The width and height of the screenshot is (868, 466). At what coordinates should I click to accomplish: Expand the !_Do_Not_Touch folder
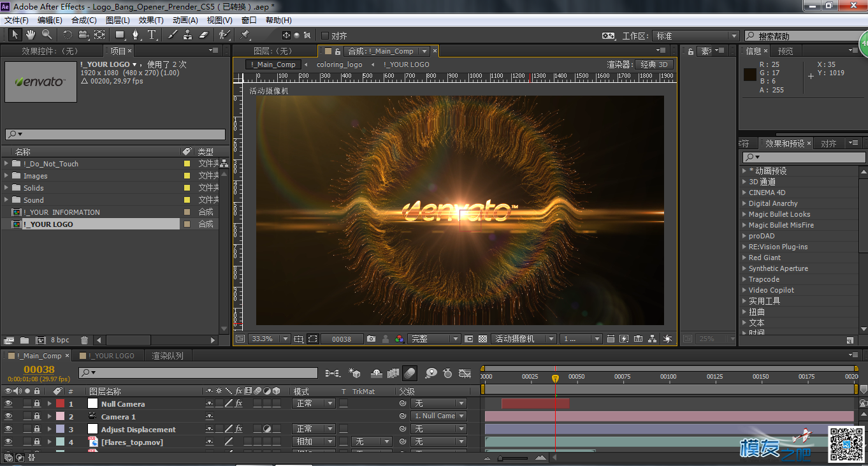(x=6, y=164)
